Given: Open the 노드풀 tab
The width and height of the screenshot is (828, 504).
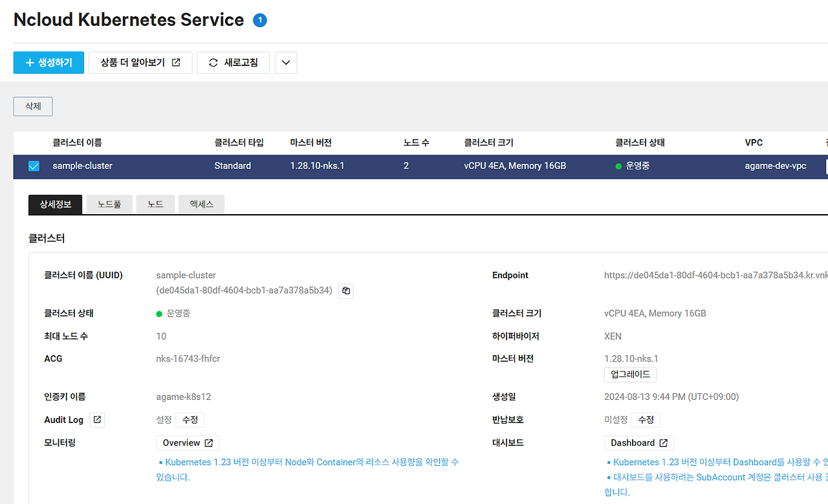Looking at the screenshot, I should [109, 204].
